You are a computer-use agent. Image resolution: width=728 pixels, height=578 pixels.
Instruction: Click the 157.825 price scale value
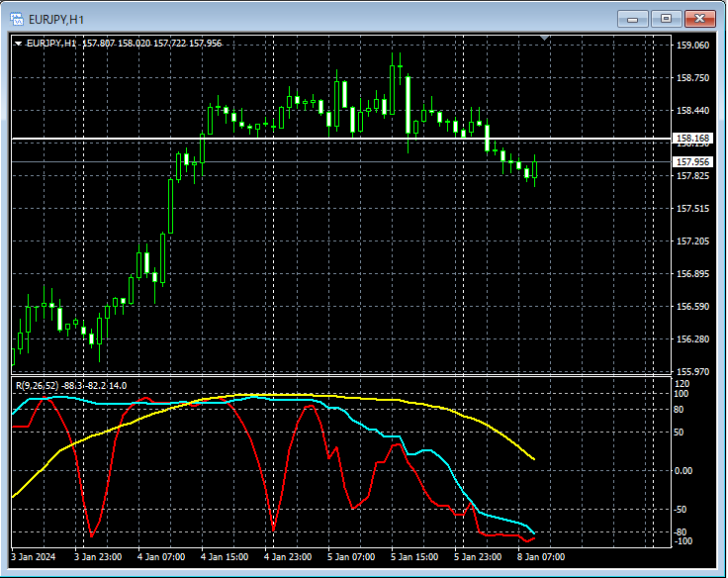692,175
